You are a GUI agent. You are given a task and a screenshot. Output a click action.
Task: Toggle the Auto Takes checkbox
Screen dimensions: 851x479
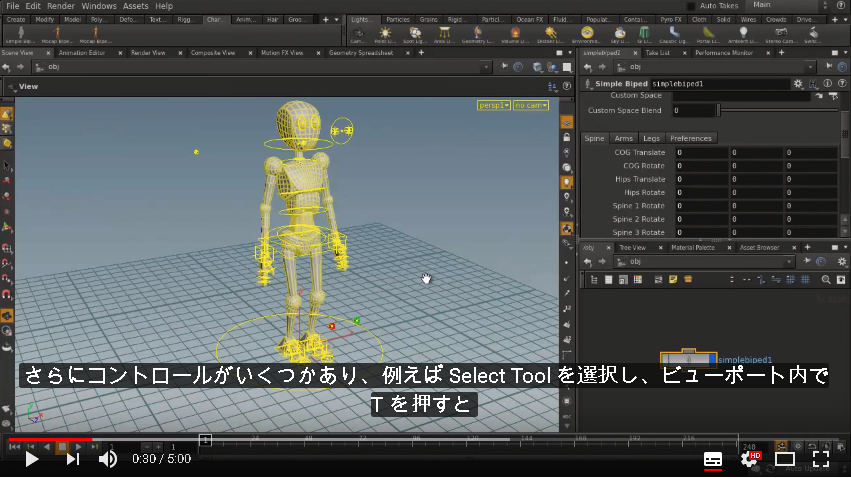click(x=691, y=6)
